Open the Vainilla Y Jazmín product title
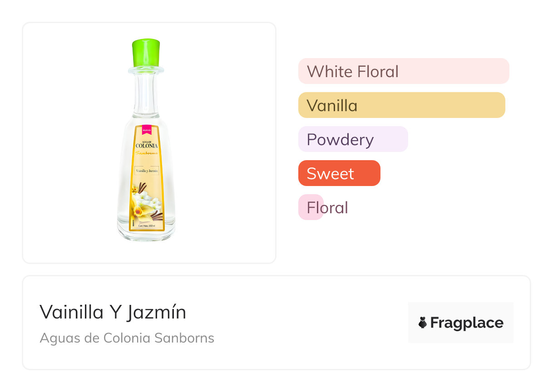This screenshot has width=553, height=392. (113, 312)
